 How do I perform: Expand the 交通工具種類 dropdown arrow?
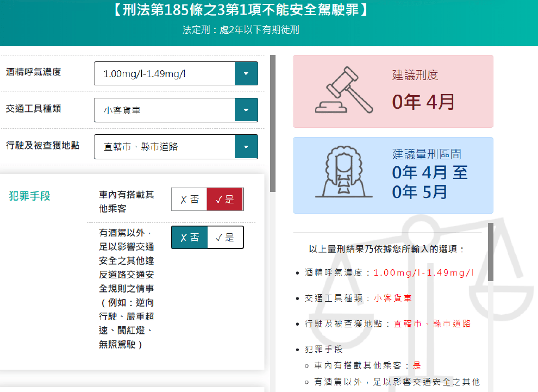click(246, 110)
